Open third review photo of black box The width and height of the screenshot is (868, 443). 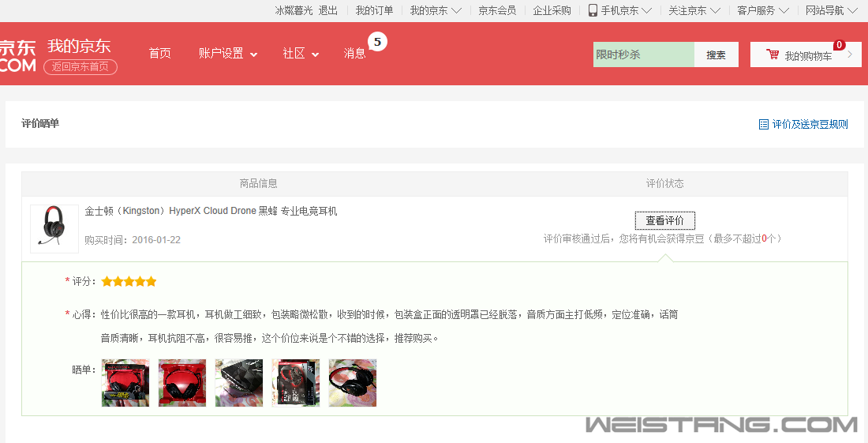[x=239, y=383]
